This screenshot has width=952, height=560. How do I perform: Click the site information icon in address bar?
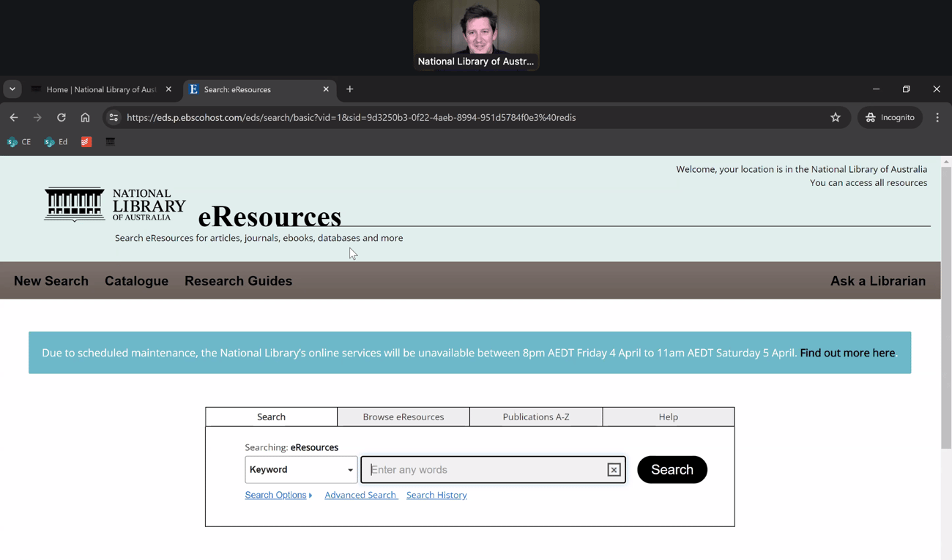click(x=114, y=117)
